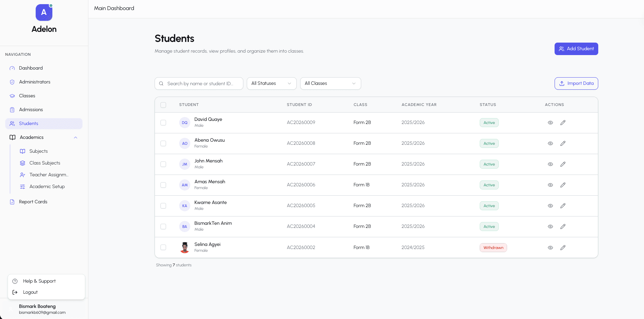Check the box for BismarkTen Anim
Image resolution: width=644 pixels, height=319 pixels.
[x=163, y=227]
